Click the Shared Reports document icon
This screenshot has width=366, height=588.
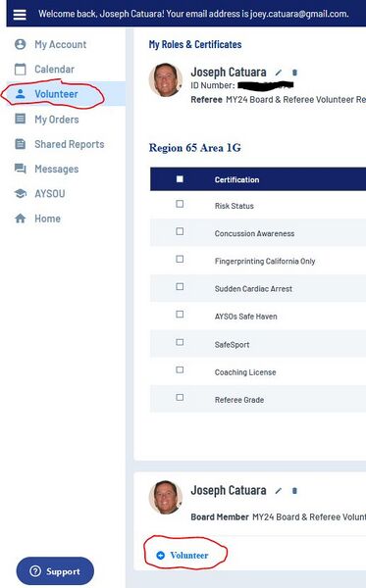pos(20,144)
